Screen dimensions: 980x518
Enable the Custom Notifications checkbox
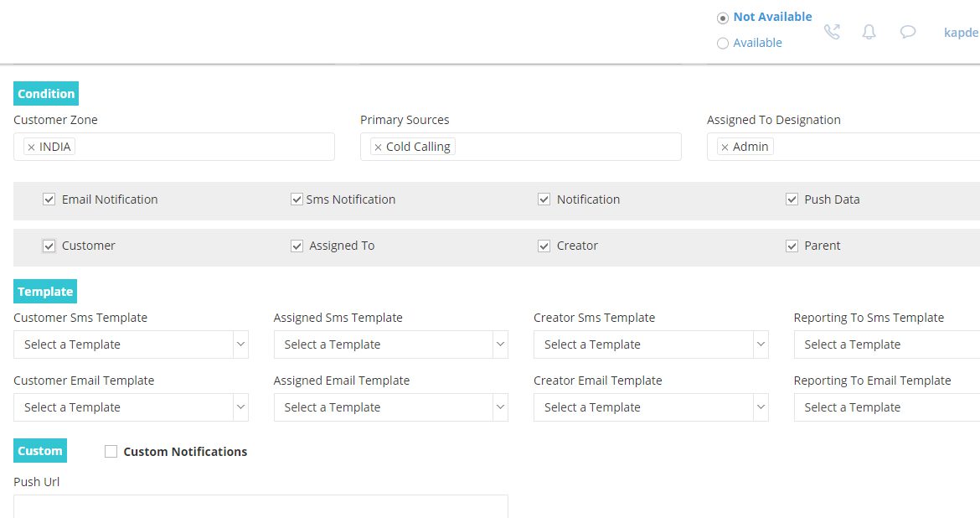111,451
